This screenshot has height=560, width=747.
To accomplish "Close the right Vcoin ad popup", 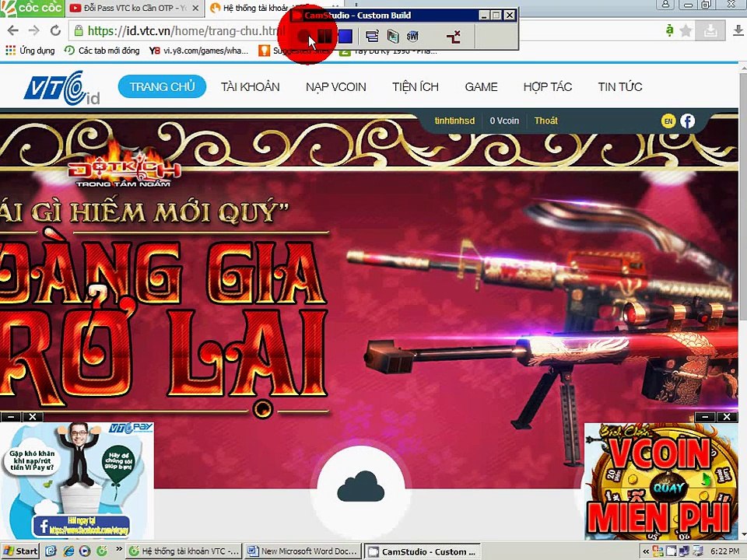I will tap(727, 417).
